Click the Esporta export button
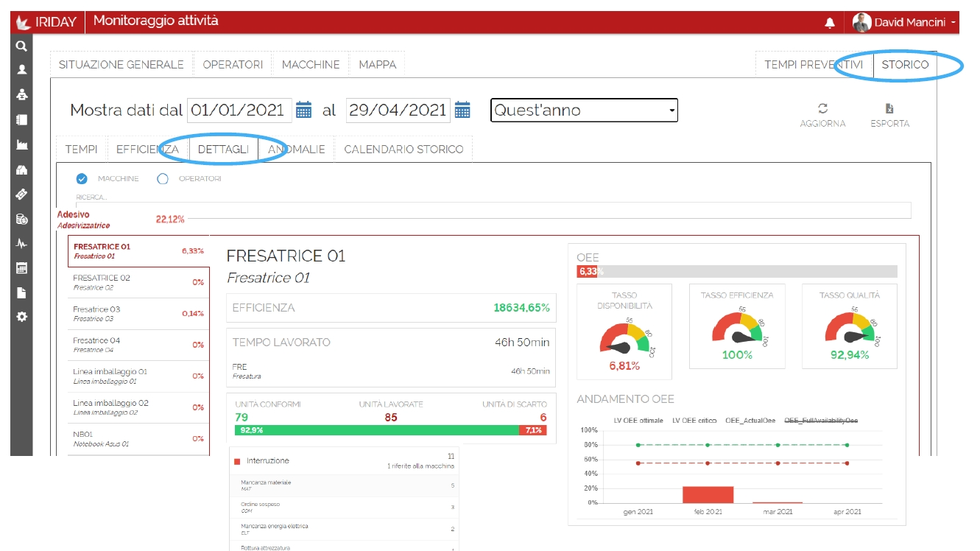Image resolution: width=980 pixels, height=551 pixels. pyautogui.click(x=889, y=115)
